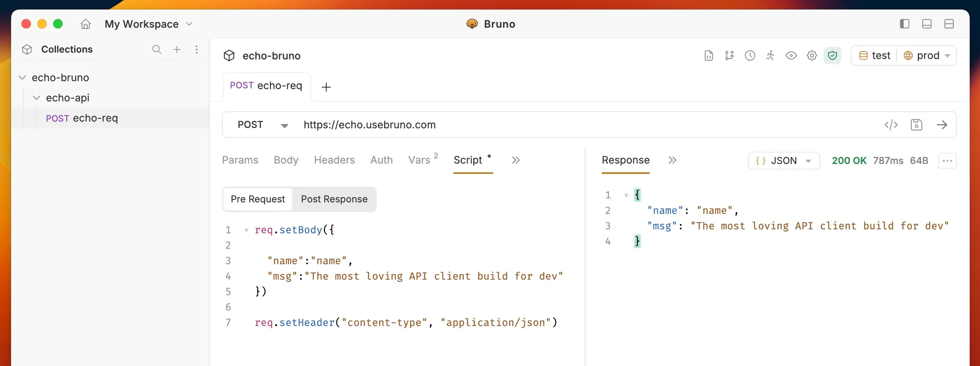Click the git branch icon in toolbar
Screen dimensions: 980x366
(729, 56)
